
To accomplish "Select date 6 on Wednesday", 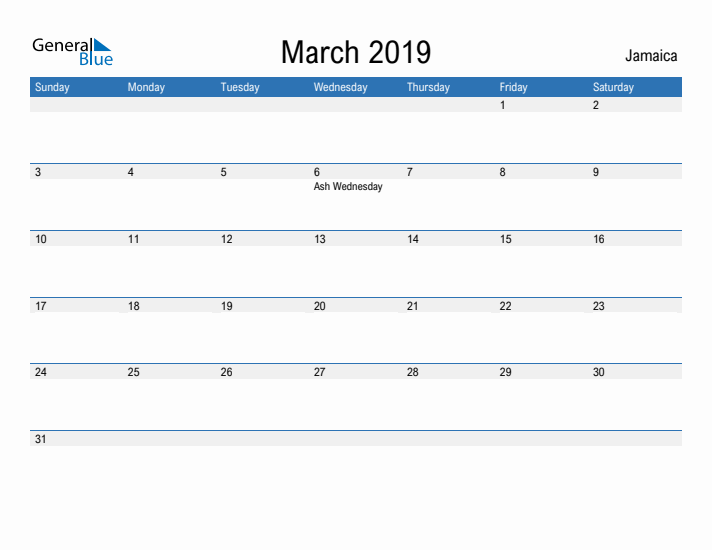I will pyautogui.click(x=317, y=172).
